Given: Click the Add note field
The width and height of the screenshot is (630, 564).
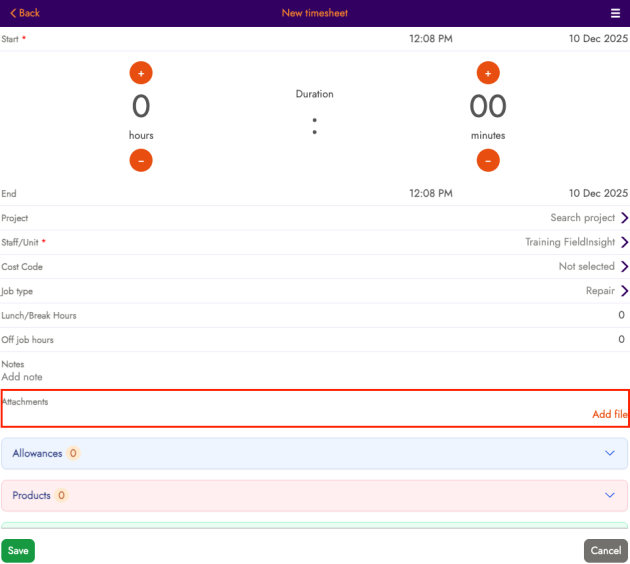Looking at the screenshot, I should pos(22,377).
